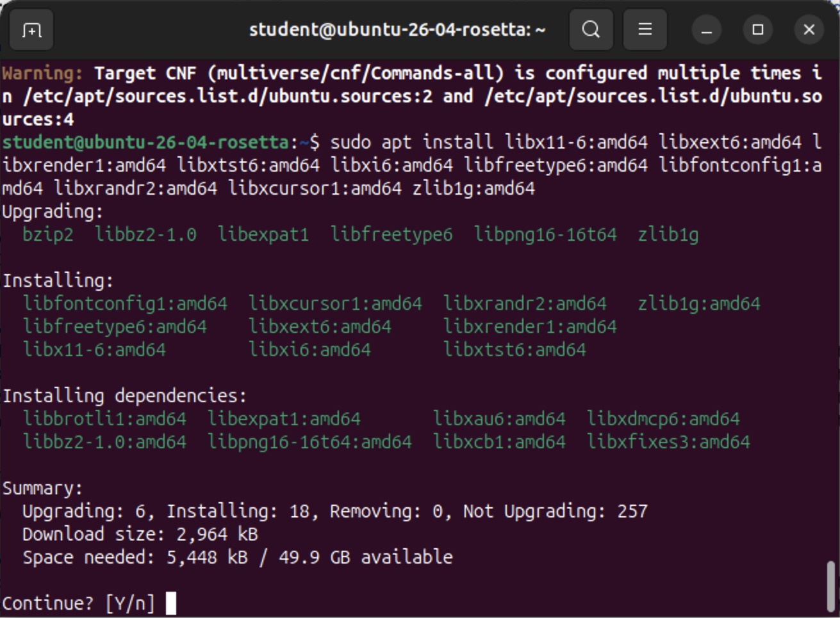Click libbz2-1.0 in upgrading list

pos(146,234)
